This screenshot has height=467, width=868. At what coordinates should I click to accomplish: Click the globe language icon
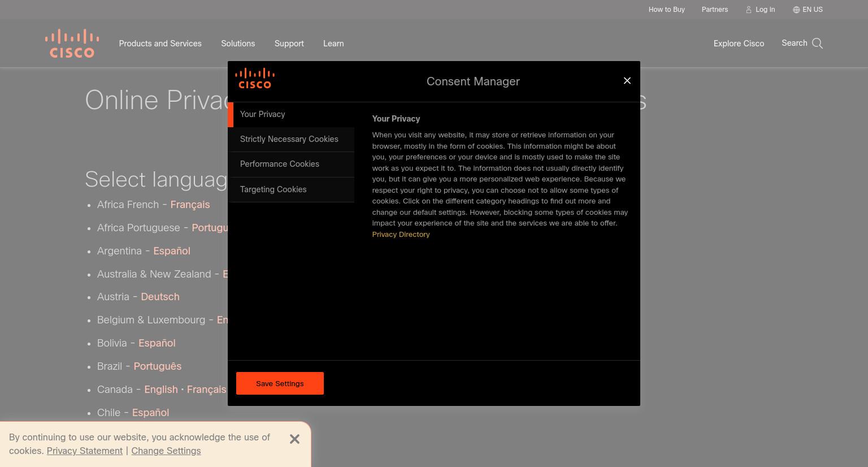pos(796,10)
